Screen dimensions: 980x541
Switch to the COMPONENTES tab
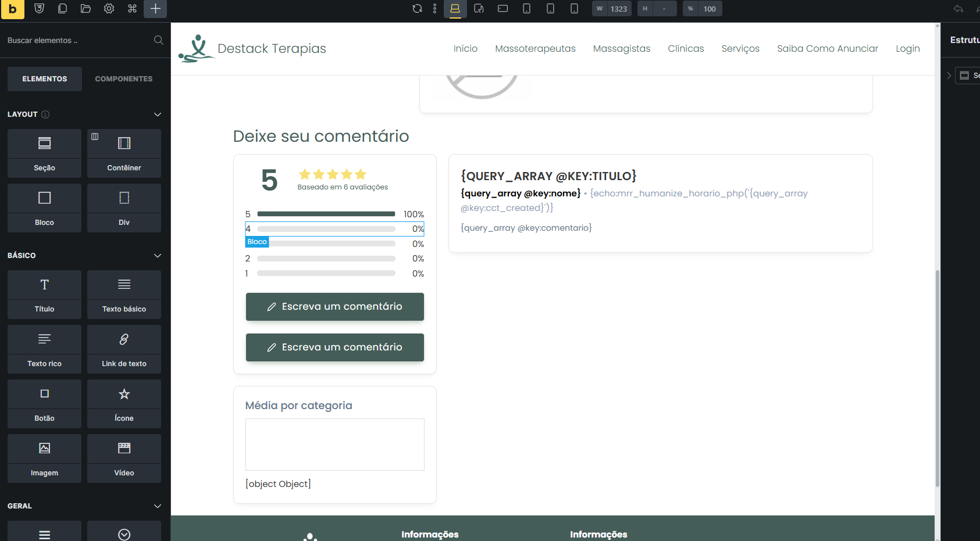click(x=123, y=79)
